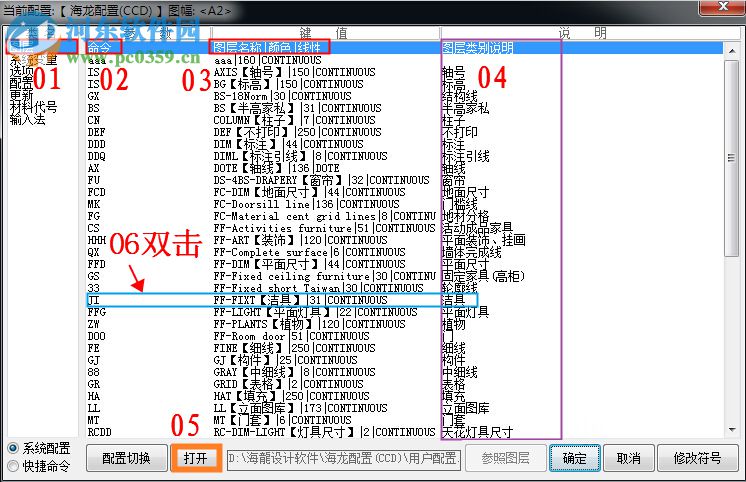Select the BG【标高】 layer row
The height and width of the screenshot is (482, 746).
(x=404, y=84)
